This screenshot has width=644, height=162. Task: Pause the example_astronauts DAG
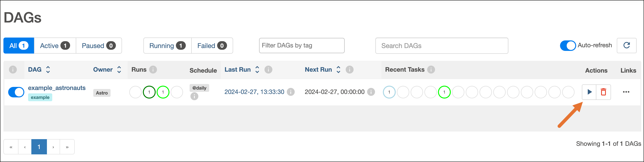16,92
